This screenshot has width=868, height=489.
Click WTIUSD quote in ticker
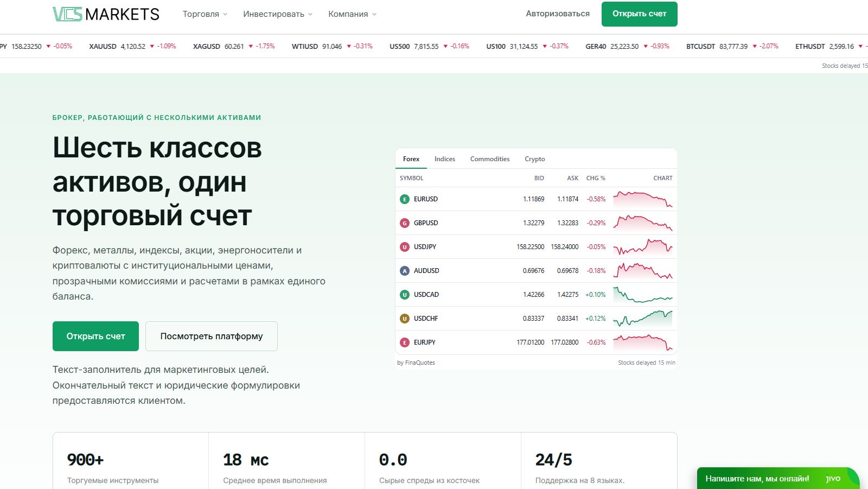[x=332, y=47]
